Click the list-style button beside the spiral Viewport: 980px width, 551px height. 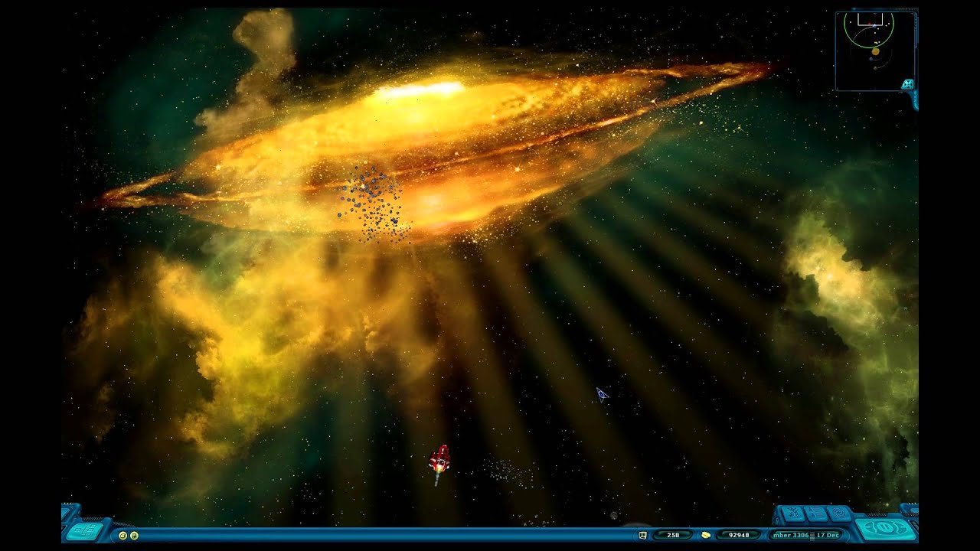[816, 514]
